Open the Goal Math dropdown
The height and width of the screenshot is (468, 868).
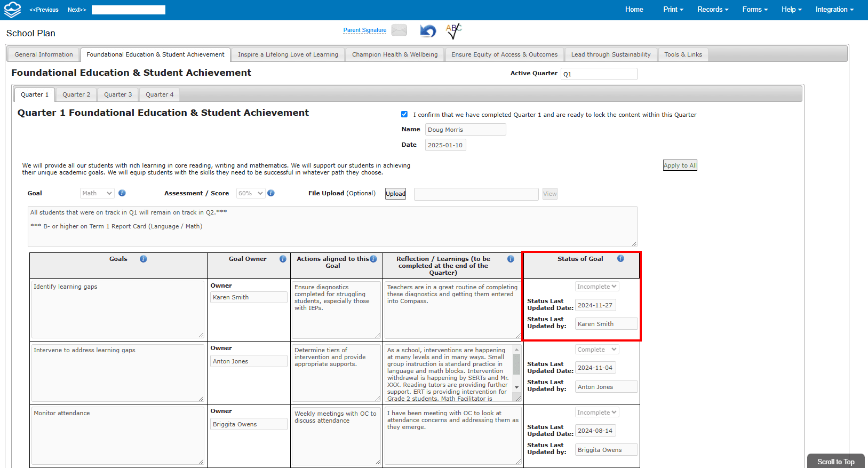(97, 193)
